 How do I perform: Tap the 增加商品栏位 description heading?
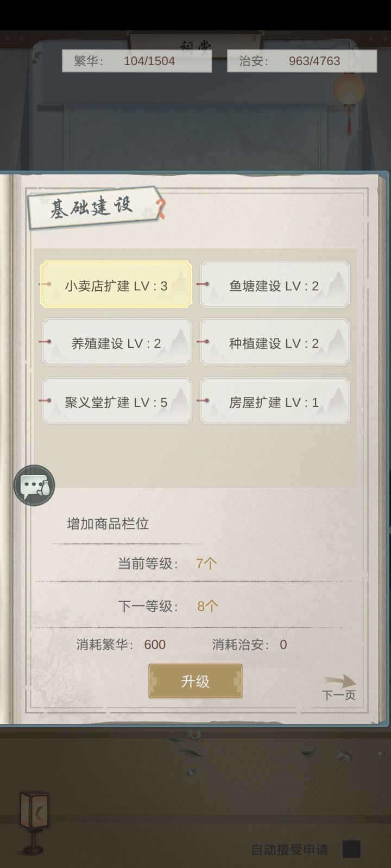(108, 524)
